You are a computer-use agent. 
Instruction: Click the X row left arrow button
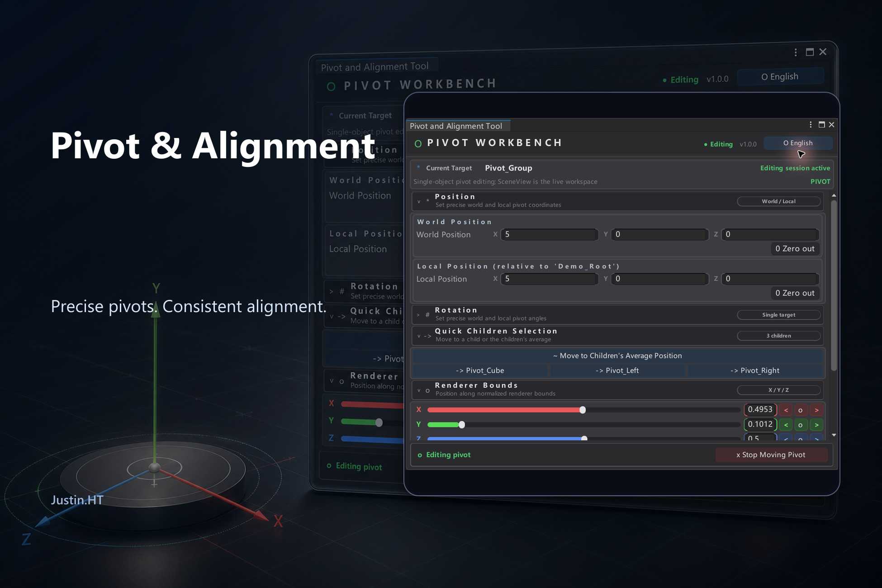coord(786,410)
